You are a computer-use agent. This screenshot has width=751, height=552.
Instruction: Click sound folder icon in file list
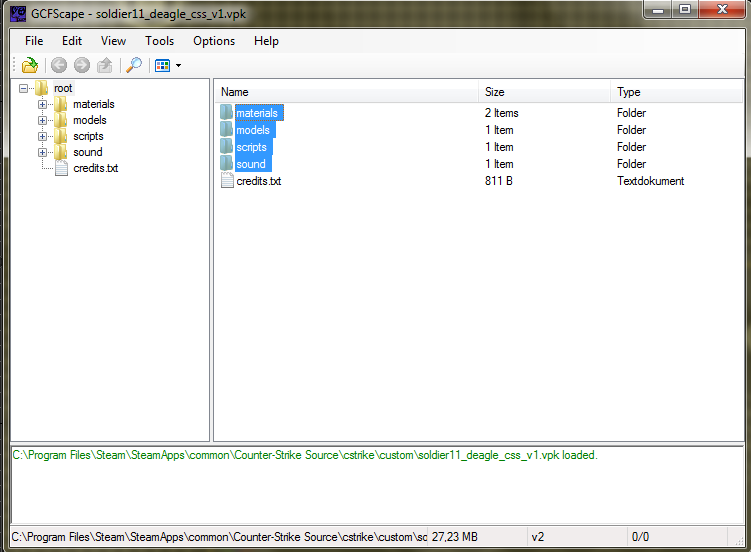pos(227,164)
